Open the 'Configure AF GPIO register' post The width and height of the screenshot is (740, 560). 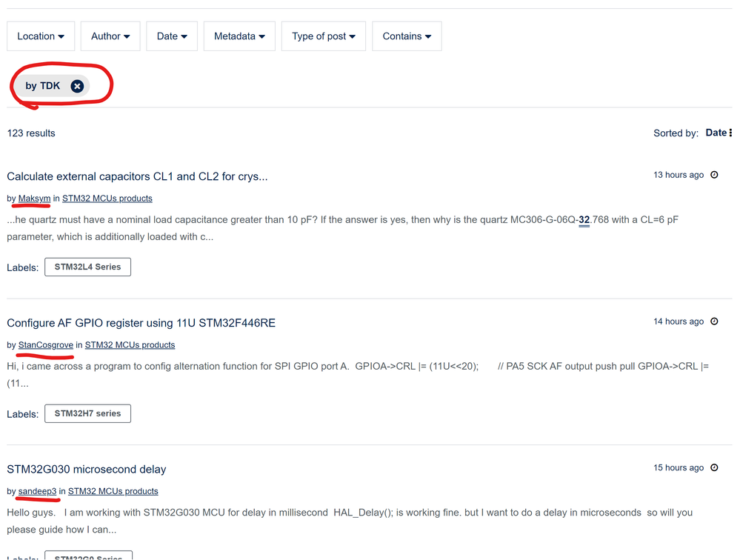[141, 323]
